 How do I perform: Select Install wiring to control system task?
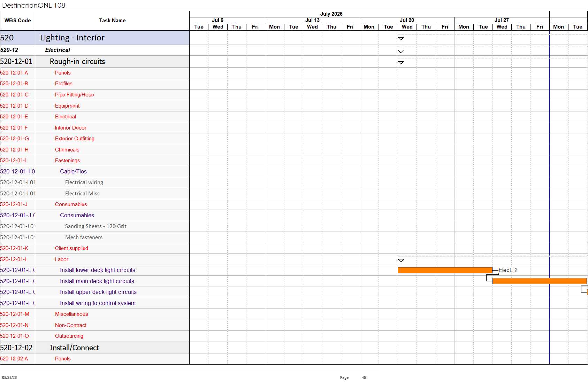(x=98, y=303)
